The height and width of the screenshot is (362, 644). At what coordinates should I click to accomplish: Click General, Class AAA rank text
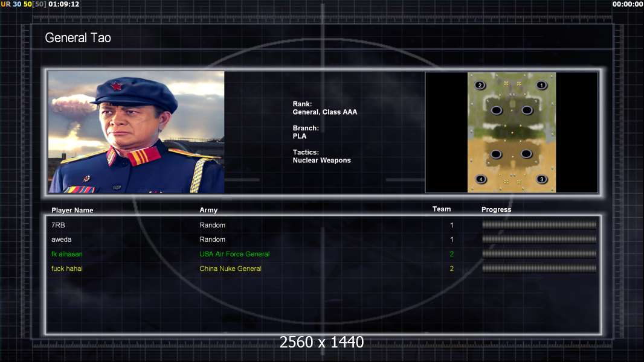click(x=325, y=112)
